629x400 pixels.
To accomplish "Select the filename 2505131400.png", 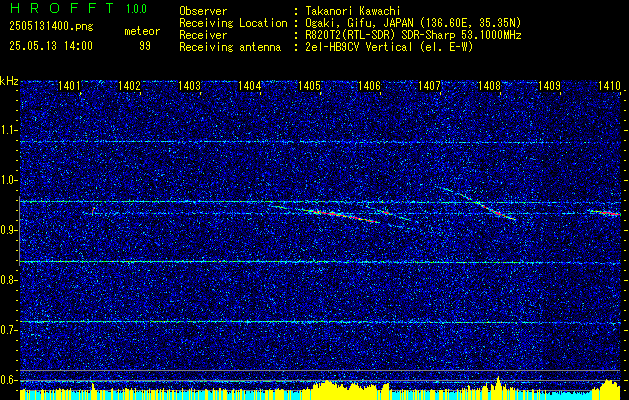I will coord(51,27).
